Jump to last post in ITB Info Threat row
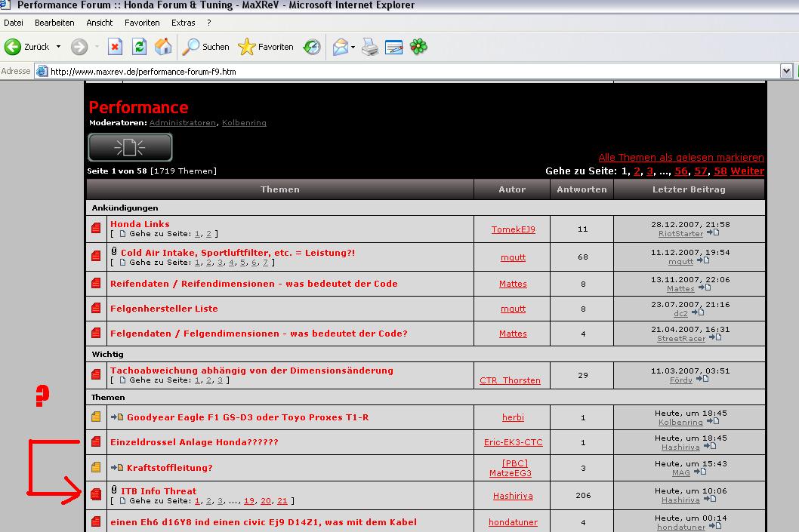799x532 pixels. coord(710,499)
